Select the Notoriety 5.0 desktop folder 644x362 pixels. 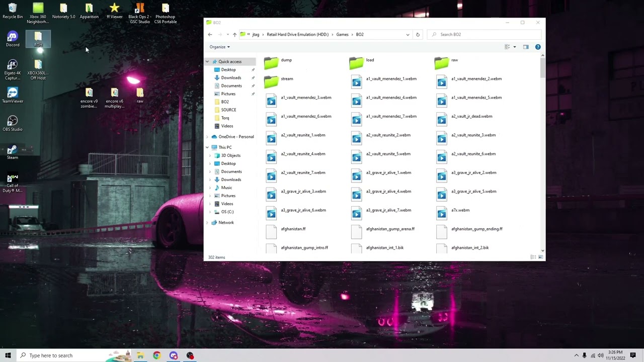(63, 11)
